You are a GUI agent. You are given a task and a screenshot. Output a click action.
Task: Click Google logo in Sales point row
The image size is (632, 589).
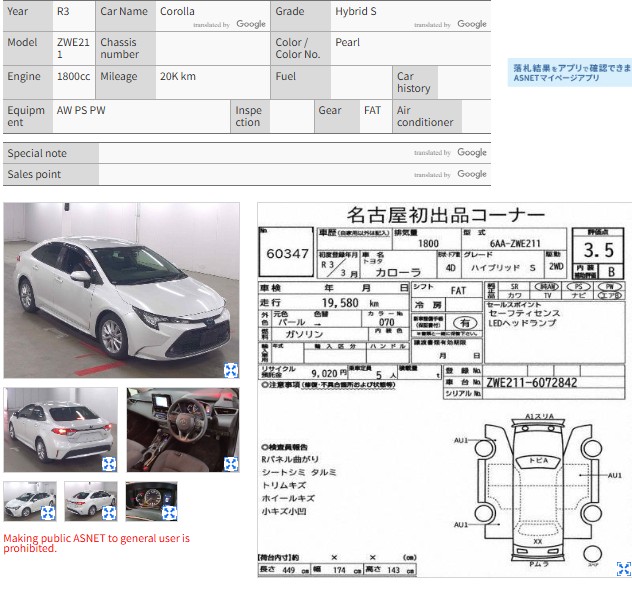click(472, 174)
